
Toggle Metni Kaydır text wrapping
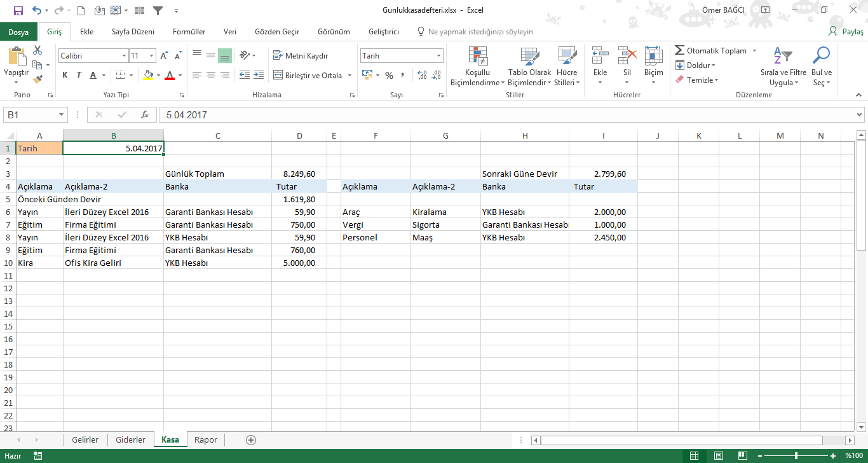click(x=301, y=56)
